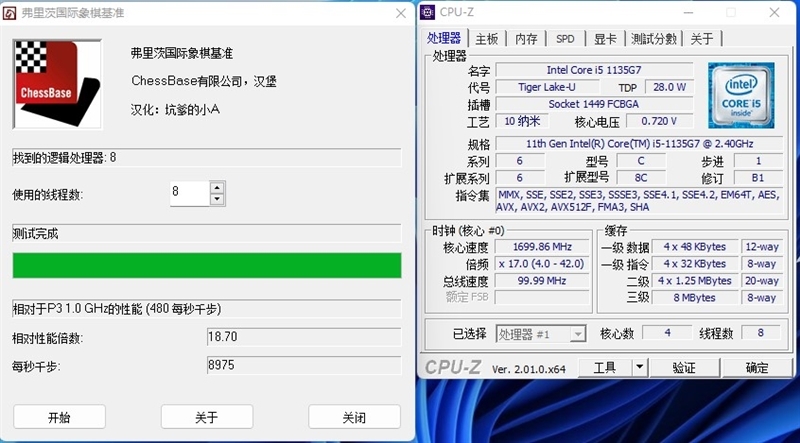The width and height of the screenshot is (800, 443).
Task: Click the Intel Core i5 logo badge
Action: point(741,95)
